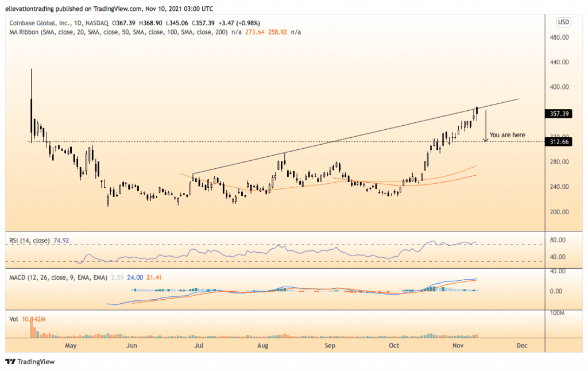
Task: Click the high price H368.90 value
Action: point(150,23)
